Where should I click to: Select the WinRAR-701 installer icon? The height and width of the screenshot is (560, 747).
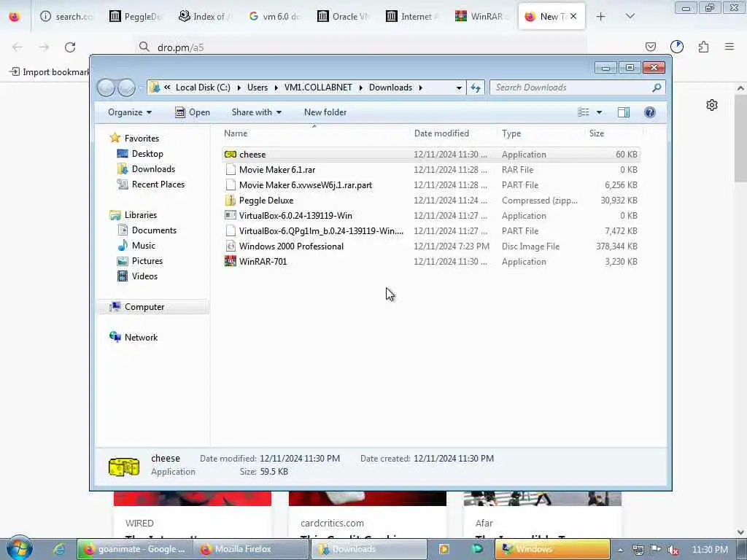[x=230, y=262]
